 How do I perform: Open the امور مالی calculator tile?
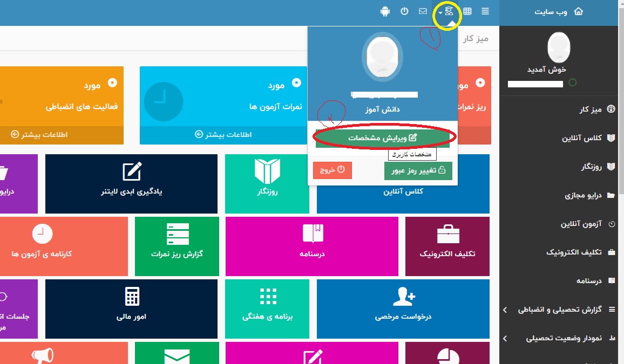131,309
